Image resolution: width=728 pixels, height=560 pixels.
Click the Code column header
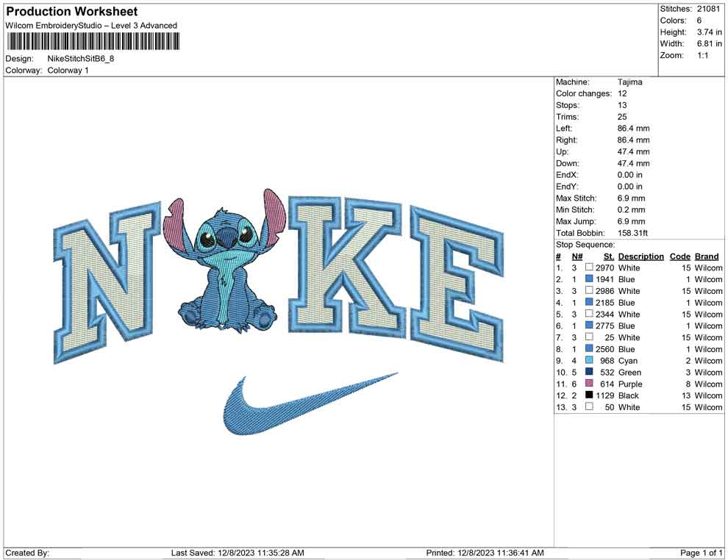[680, 256]
